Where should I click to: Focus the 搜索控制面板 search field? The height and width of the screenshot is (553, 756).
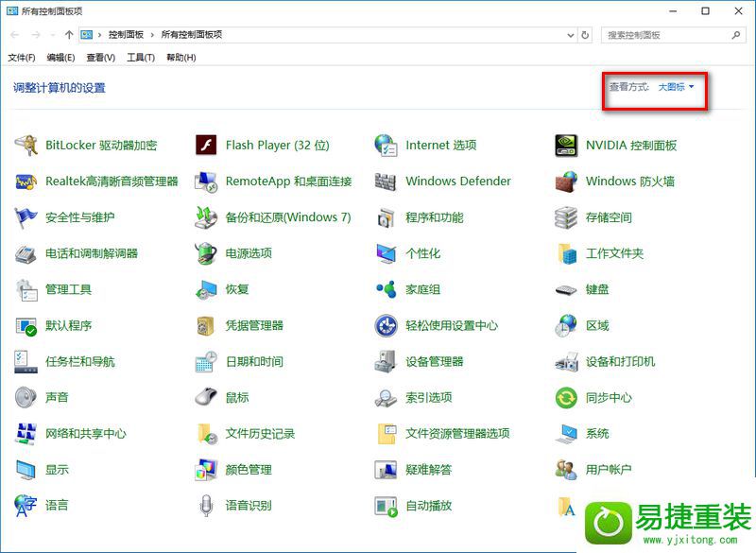pyautogui.click(x=673, y=35)
